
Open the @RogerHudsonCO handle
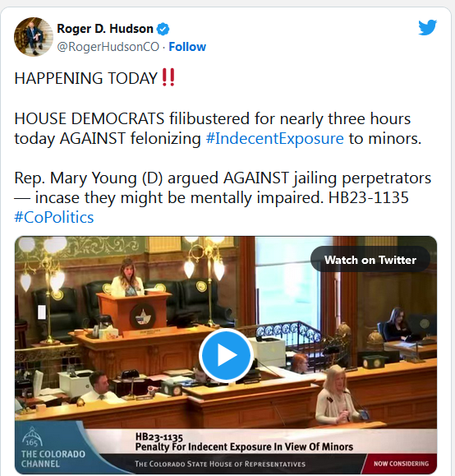pyautogui.click(x=108, y=47)
